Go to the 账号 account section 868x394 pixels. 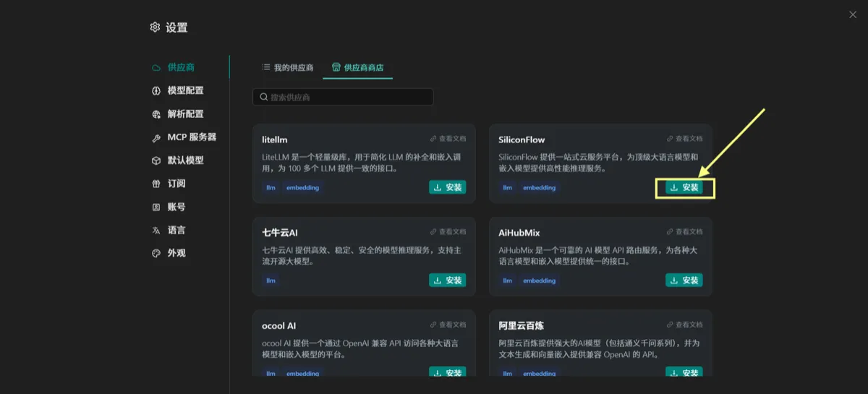click(x=169, y=207)
